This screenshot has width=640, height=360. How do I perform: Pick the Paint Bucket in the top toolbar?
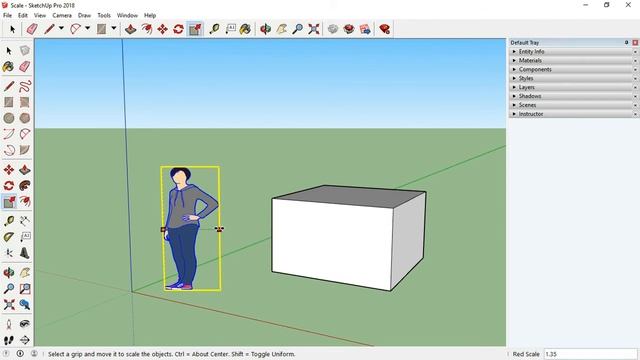[x=245, y=29]
